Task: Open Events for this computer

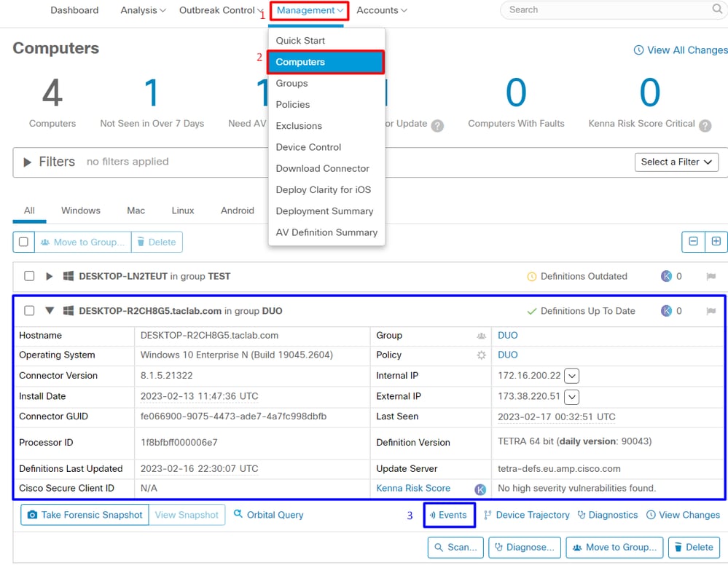Action: (x=448, y=515)
